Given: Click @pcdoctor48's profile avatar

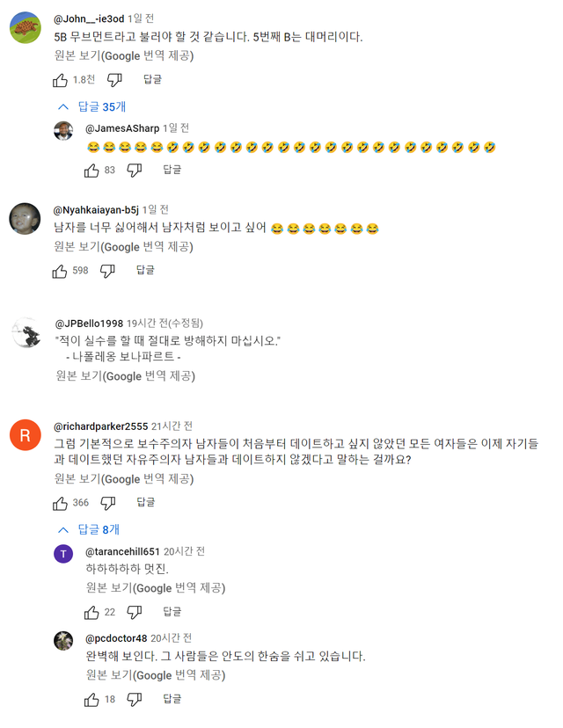Looking at the screenshot, I should (x=62, y=642).
